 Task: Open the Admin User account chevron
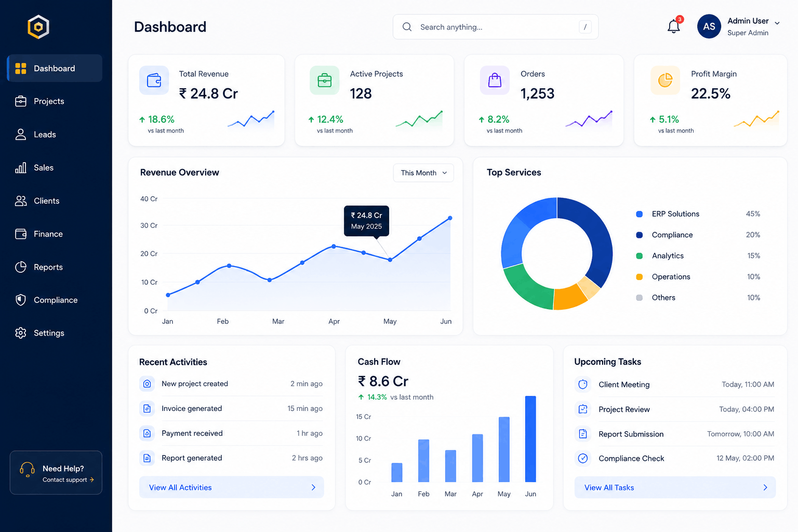777,23
